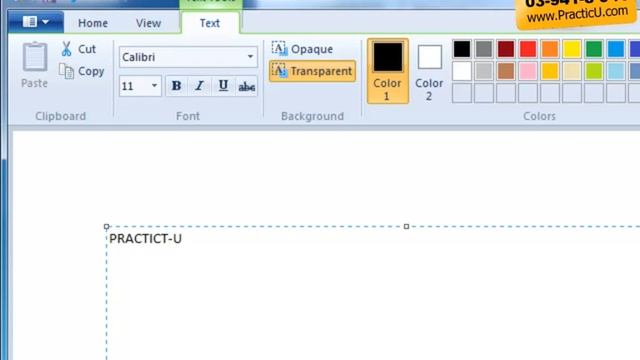Switch to the View ribbon tab
Image resolution: width=640 pixels, height=360 pixels.
pyautogui.click(x=148, y=23)
